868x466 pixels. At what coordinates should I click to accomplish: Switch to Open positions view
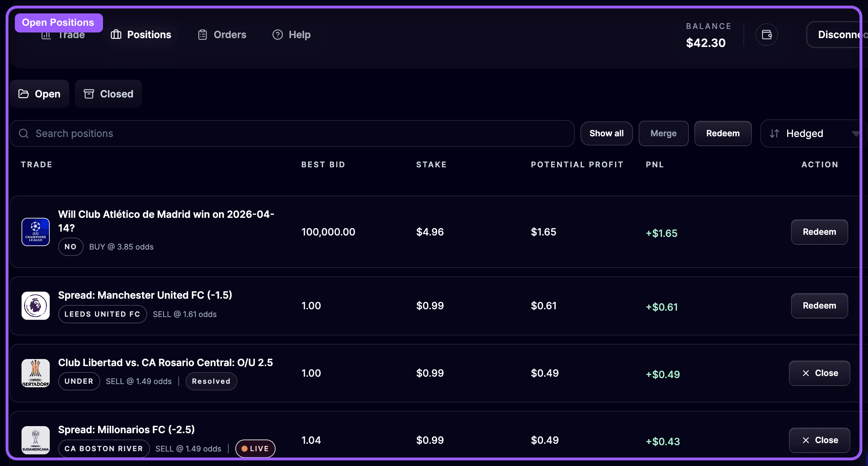tap(40, 94)
